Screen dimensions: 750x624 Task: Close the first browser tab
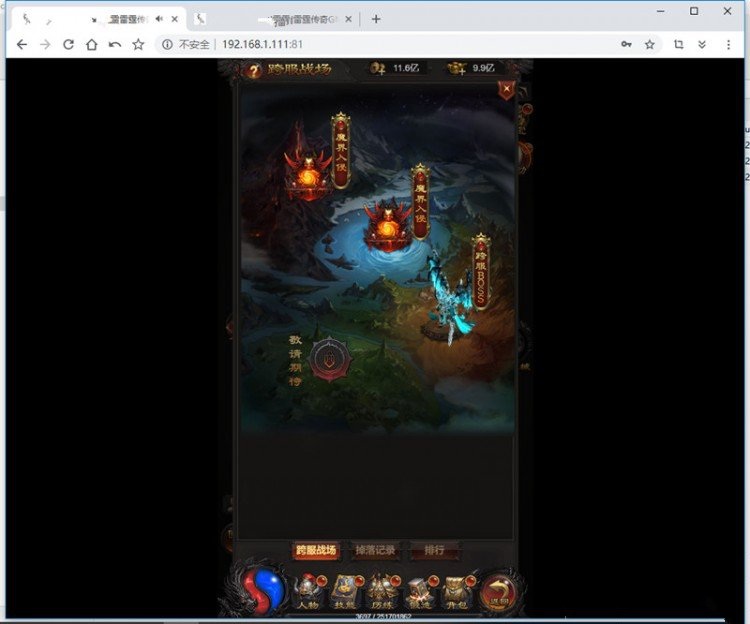point(175,19)
